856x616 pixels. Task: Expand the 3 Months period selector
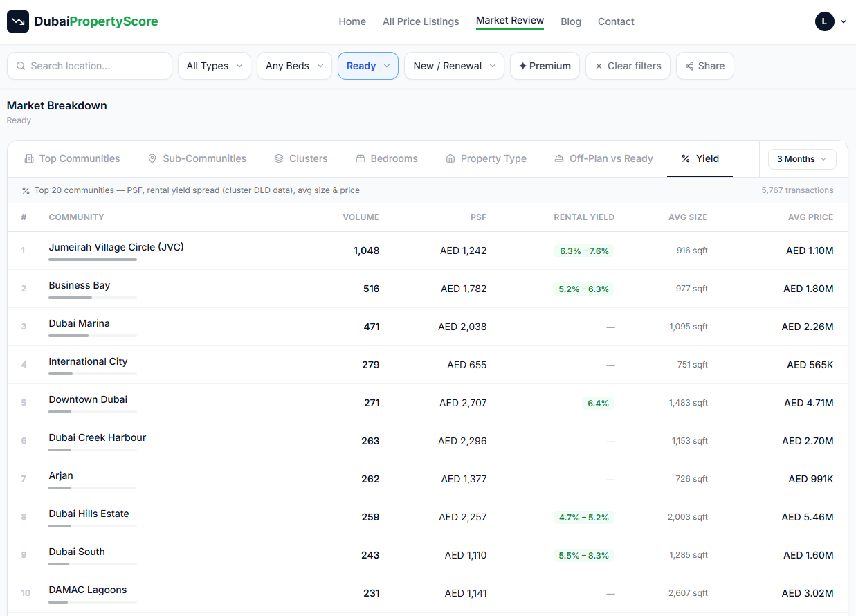click(x=802, y=159)
